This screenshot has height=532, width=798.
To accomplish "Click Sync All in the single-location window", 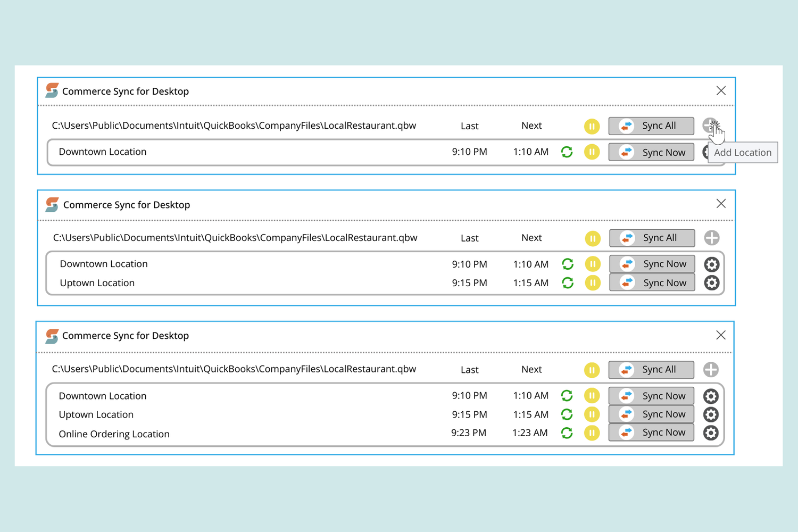I will click(x=651, y=126).
